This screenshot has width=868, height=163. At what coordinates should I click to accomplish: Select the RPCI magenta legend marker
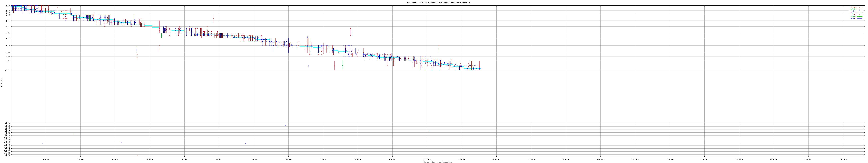tap(860, 13)
